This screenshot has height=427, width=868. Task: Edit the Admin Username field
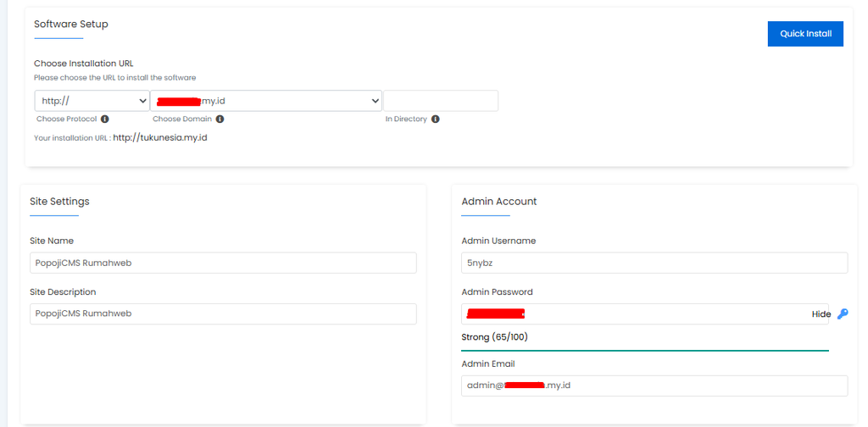click(654, 263)
